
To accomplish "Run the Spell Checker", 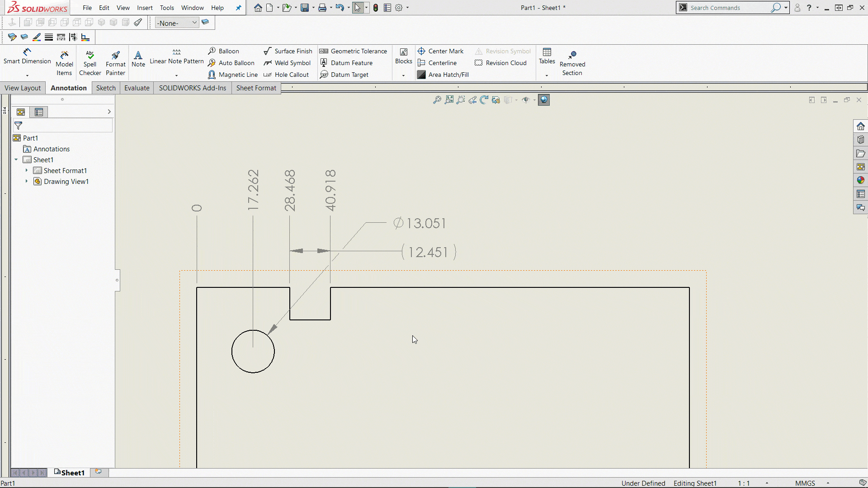I will (x=90, y=63).
